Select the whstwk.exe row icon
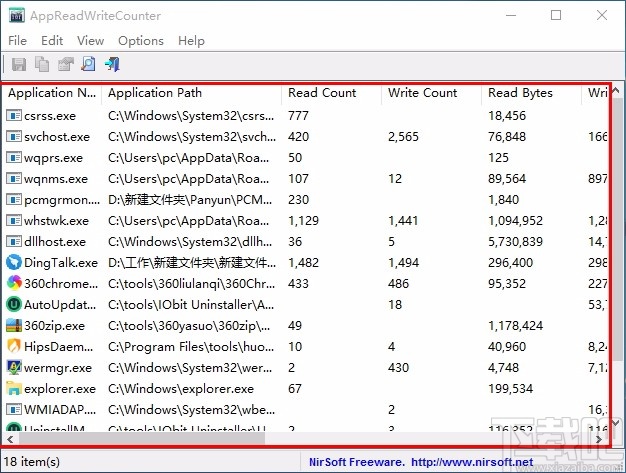Viewport: 626px width, 473px height. coord(14,221)
